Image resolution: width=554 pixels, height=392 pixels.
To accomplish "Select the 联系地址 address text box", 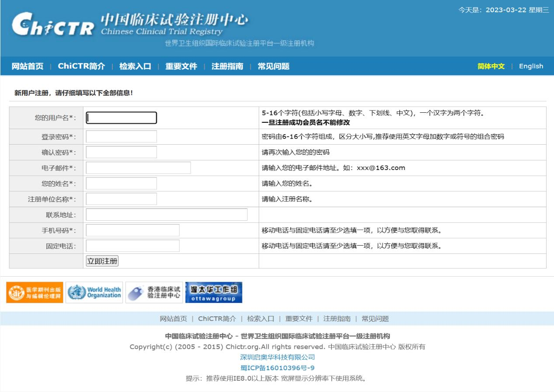I will tap(167, 215).
